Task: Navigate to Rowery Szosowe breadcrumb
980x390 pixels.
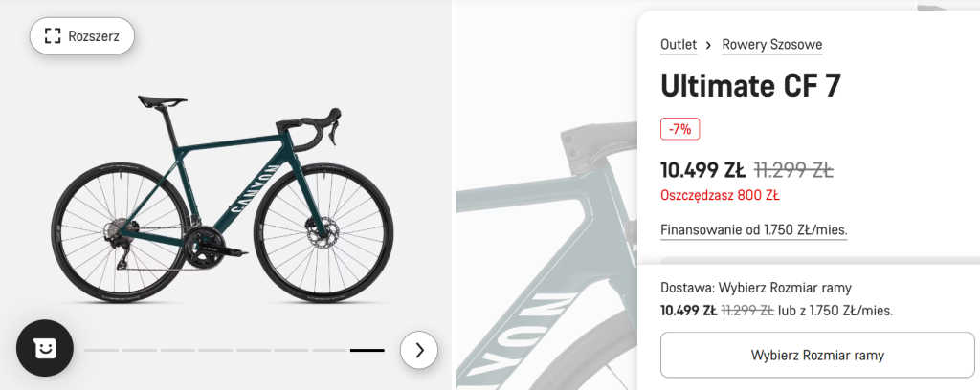Action: [x=771, y=45]
